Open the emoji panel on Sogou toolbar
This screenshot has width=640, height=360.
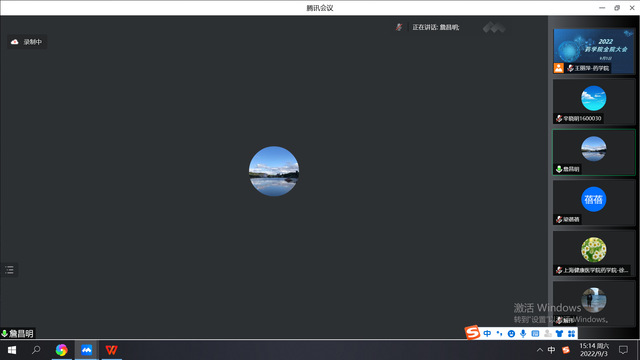click(x=511, y=334)
